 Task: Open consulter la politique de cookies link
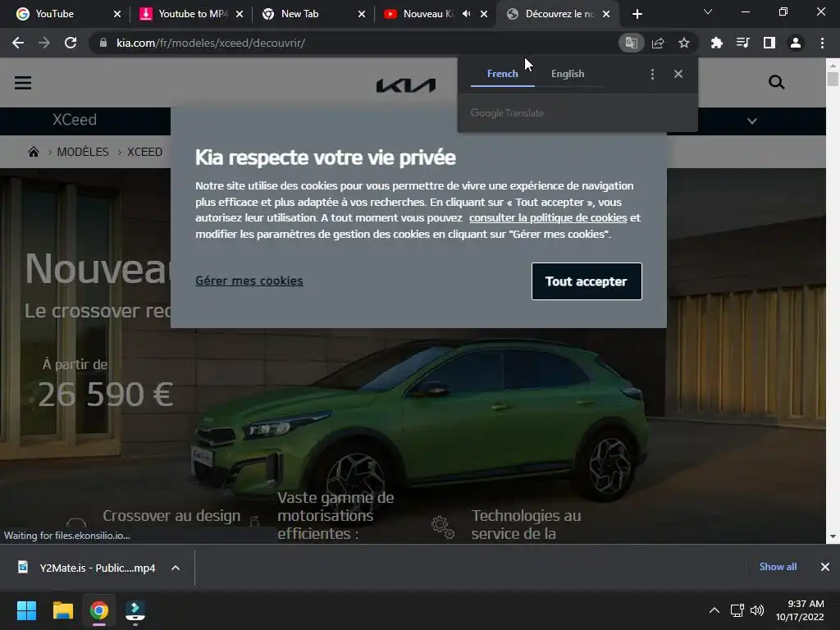[548, 218]
